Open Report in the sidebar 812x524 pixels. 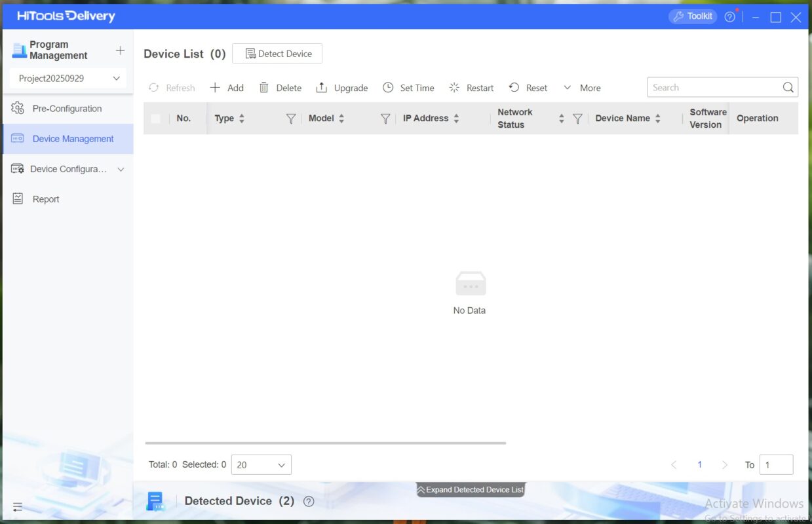click(46, 199)
